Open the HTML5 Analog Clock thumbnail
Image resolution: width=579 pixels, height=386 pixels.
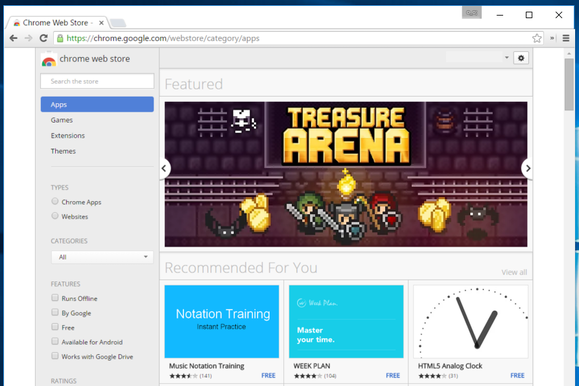(470, 321)
